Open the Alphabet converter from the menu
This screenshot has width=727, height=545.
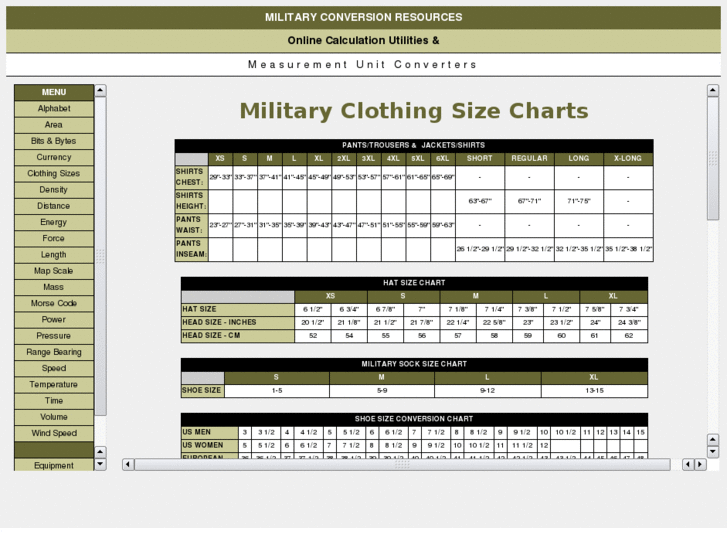[x=54, y=109]
